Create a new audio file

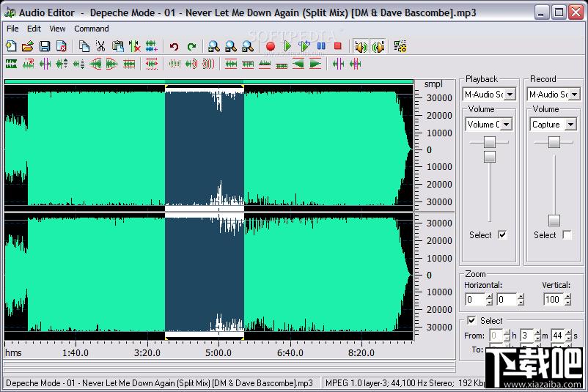click(x=11, y=46)
